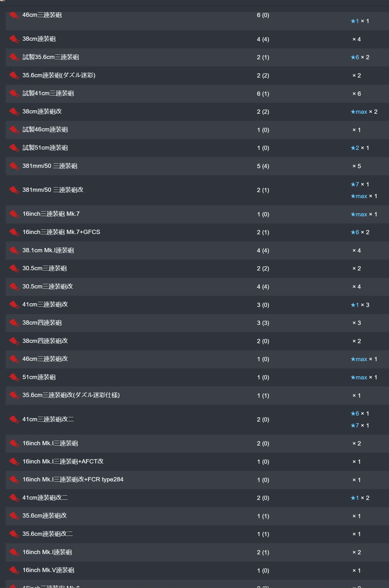Open the 16inch Mk.I三連装砲改+FCR type284 entry
Viewport: 389px width, 588px height.
click(73, 479)
